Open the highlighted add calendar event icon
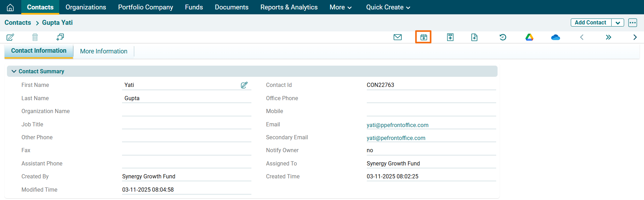The width and height of the screenshot is (644, 200). pyautogui.click(x=423, y=37)
